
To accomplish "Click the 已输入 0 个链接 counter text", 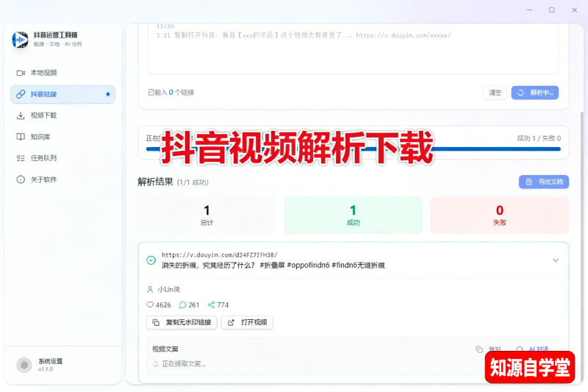I will 171,92.
